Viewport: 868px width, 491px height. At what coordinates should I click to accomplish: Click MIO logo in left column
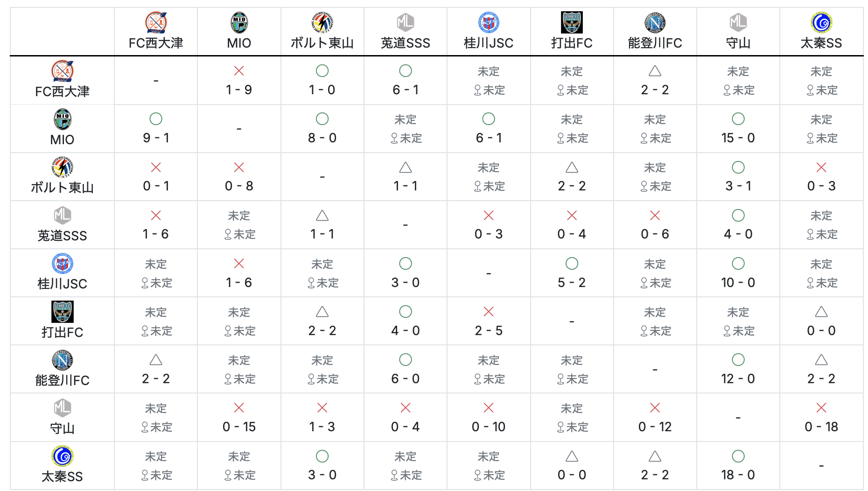pos(62,119)
